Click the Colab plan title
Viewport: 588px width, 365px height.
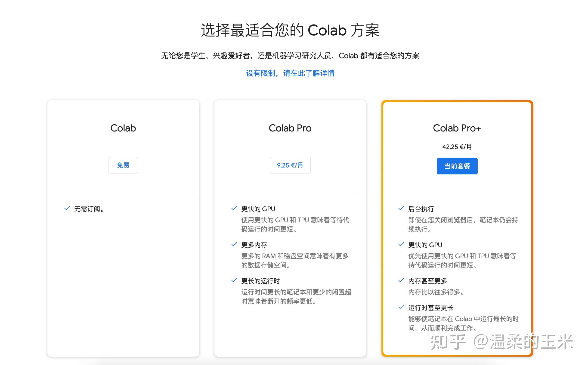pyautogui.click(x=123, y=128)
